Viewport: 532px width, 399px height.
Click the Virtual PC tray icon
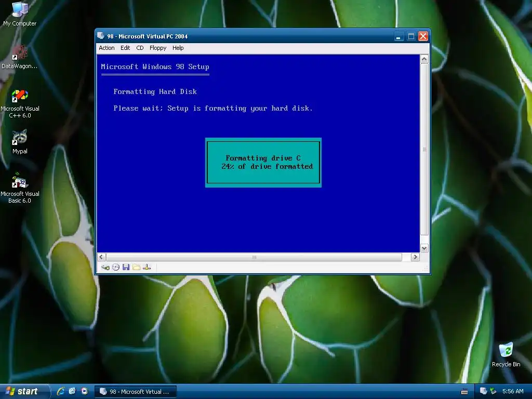coord(484,391)
